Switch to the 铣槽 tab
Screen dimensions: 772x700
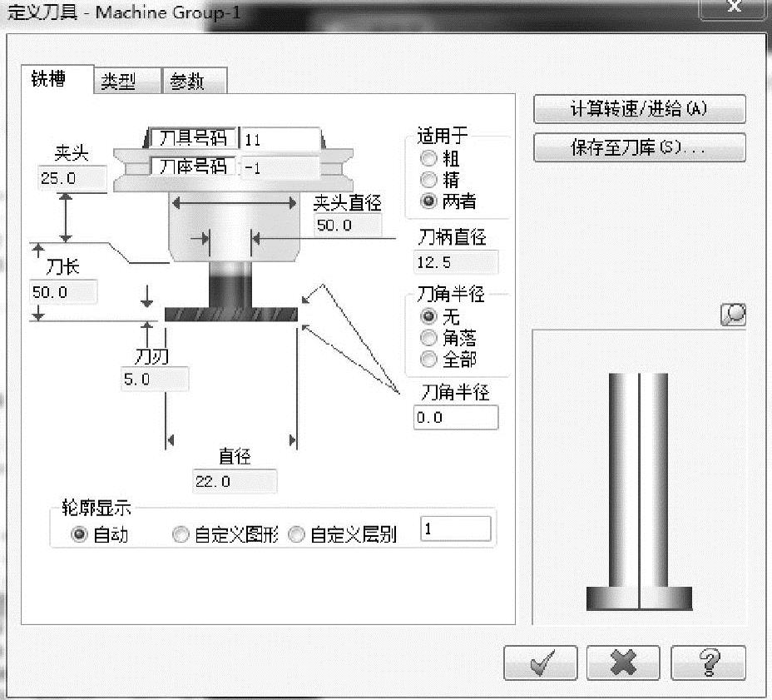point(57,79)
